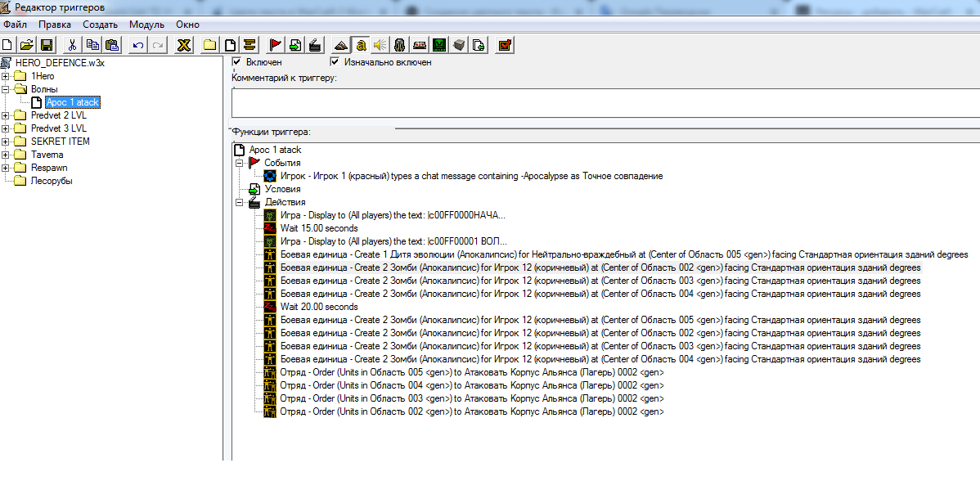This screenshot has height=481, width=980.
Task: Open Object Manager with gray cube icon
Action: click(x=460, y=44)
